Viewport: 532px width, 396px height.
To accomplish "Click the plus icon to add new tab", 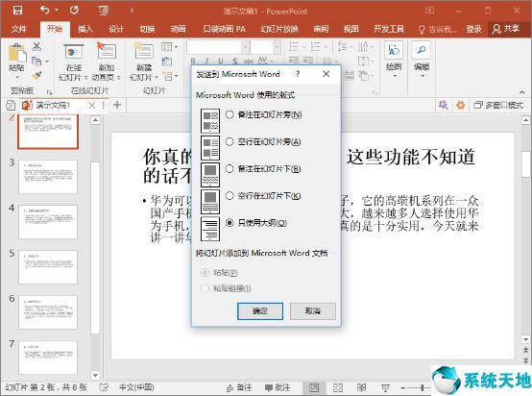I will pyautogui.click(x=117, y=105).
